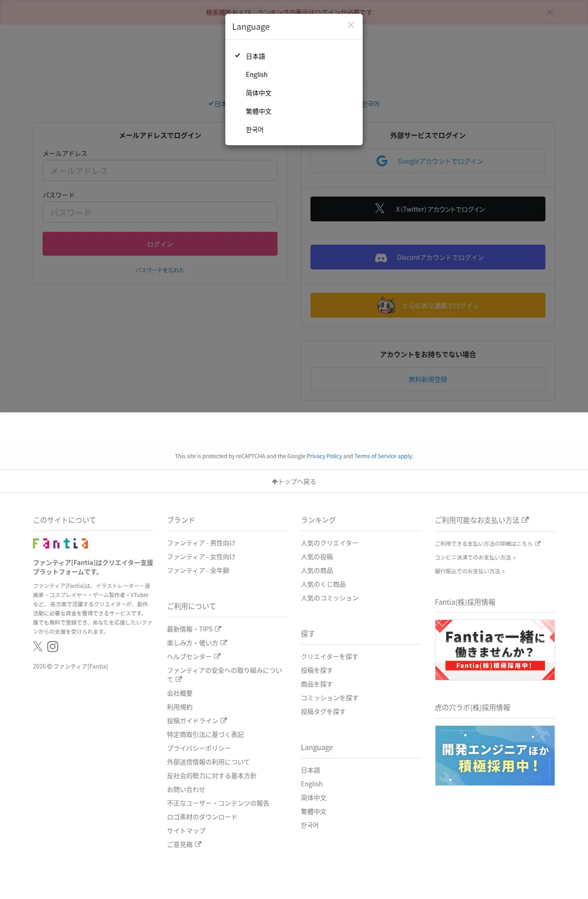This screenshot has width=588, height=899.
Task: Click the 無料新規登録 button
Action: tap(428, 379)
